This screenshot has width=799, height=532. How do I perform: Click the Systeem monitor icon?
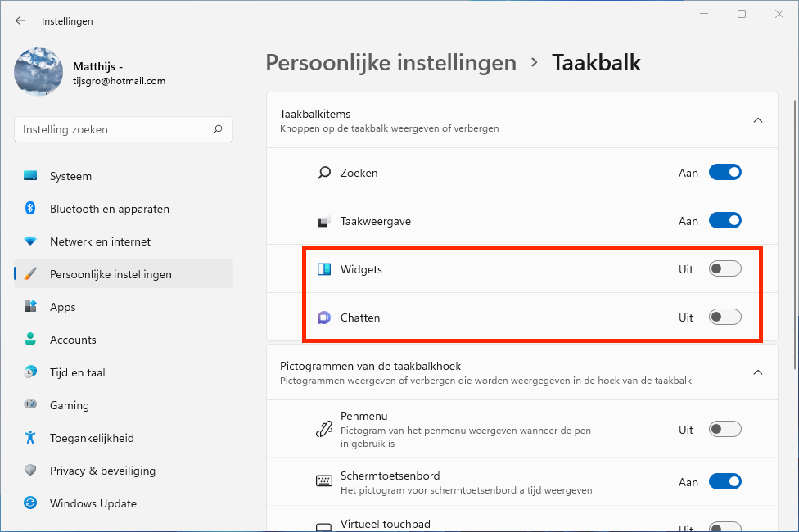30,176
